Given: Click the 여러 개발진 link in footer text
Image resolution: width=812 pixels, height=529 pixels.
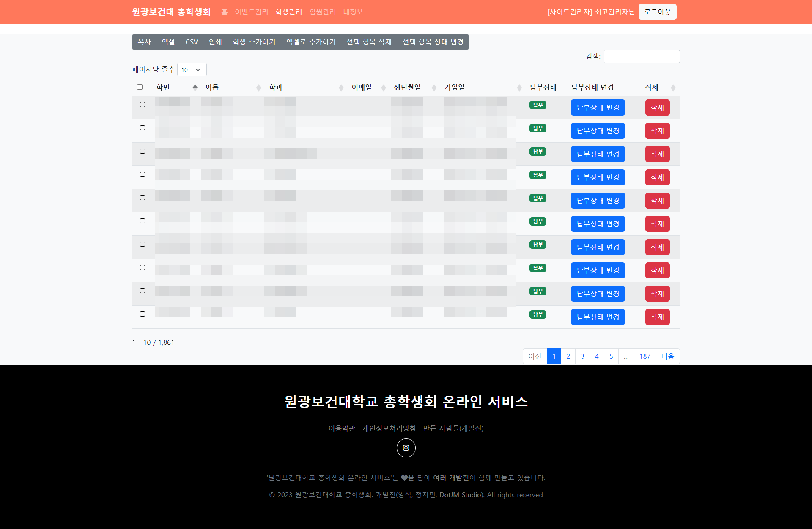Looking at the screenshot, I should (x=451, y=478).
